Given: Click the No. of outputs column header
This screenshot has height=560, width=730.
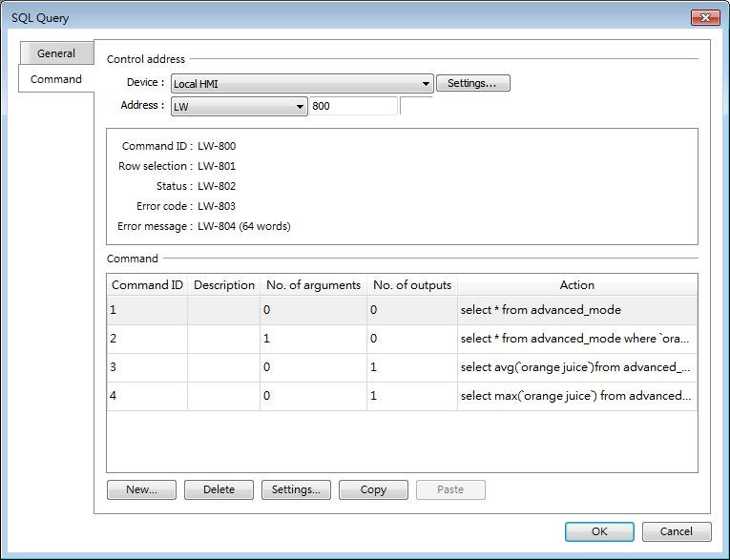Looking at the screenshot, I should click(412, 285).
